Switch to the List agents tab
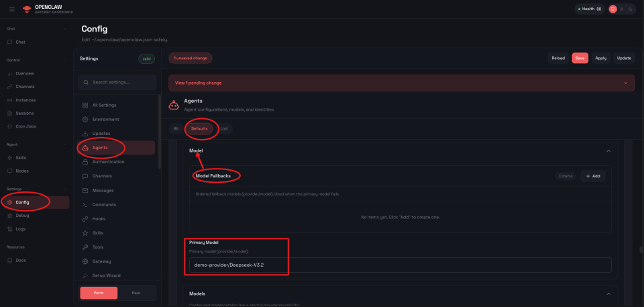This screenshot has height=307, width=644. click(x=224, y=128)
